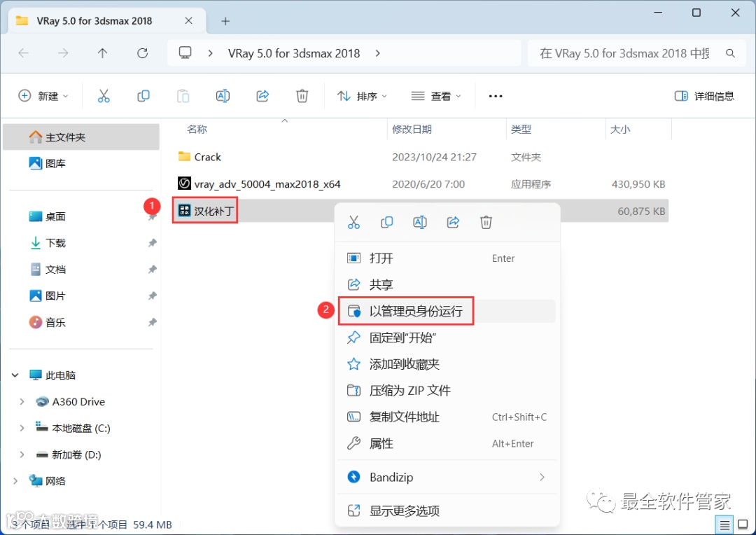
Task: Switch to large icons view in status bar
Action: pyautogui.click(x=743, y=524)
